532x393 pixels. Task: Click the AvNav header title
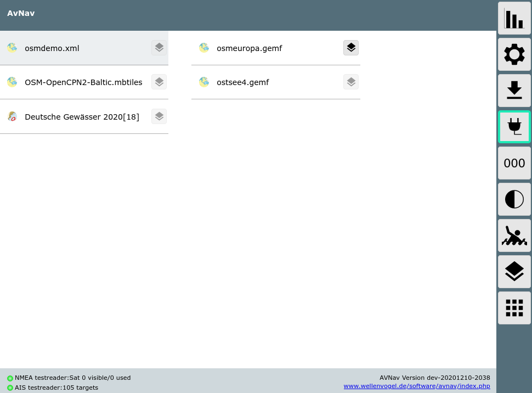(21, 13)
